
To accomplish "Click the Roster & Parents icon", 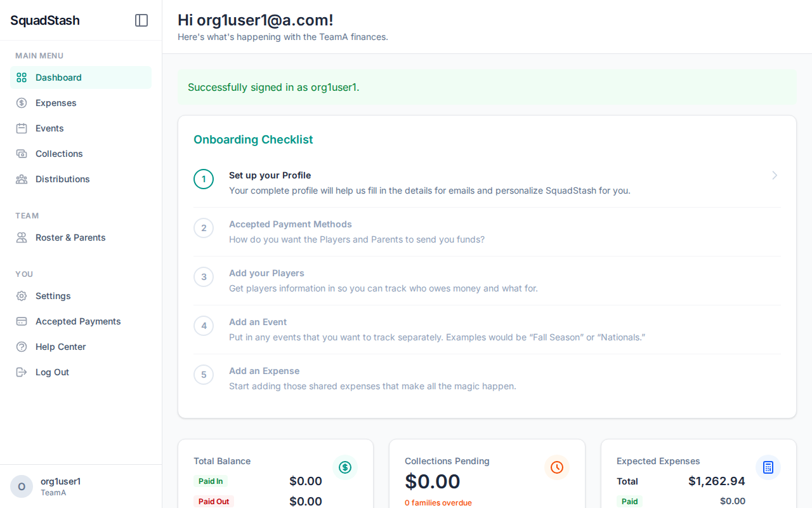I will pos(22,237).
